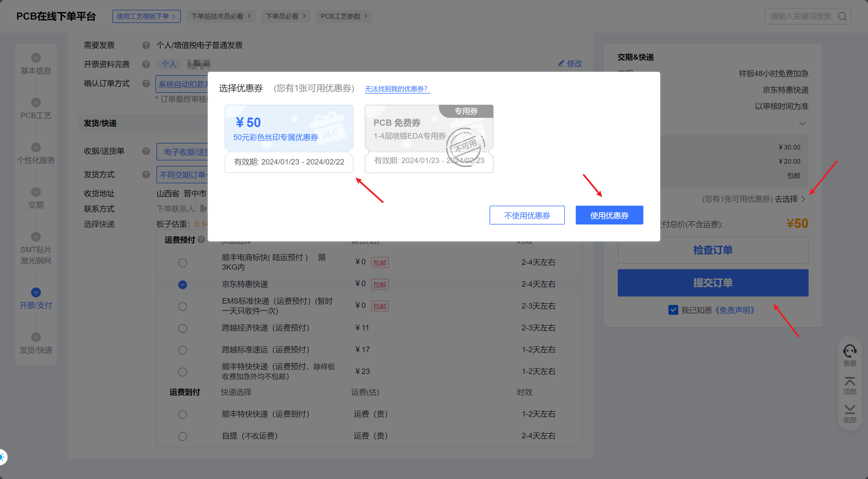The height and width of the screenshot is (479, 868).
Task: Click the search magnifier icon
Action: pos(842,16)
